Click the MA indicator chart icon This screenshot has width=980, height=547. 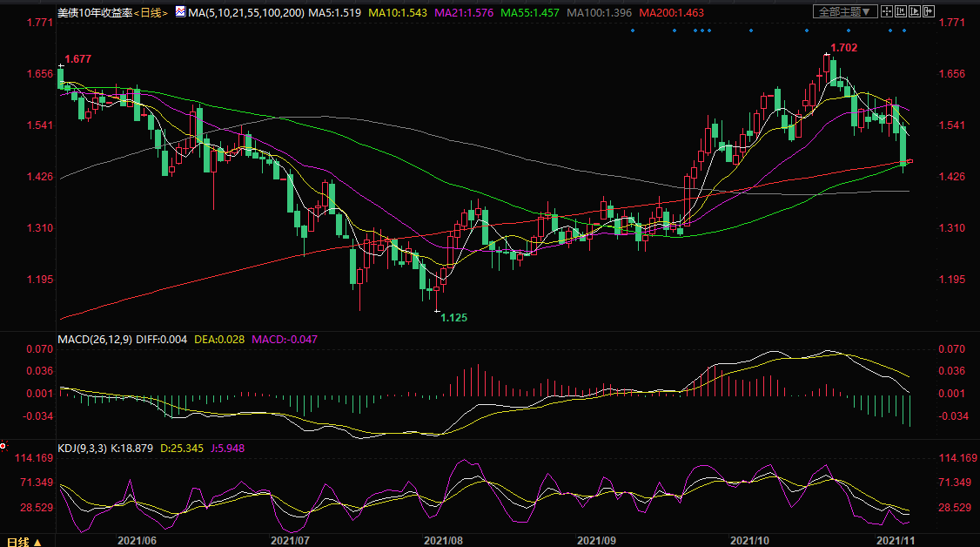click(x=180, y=13)
